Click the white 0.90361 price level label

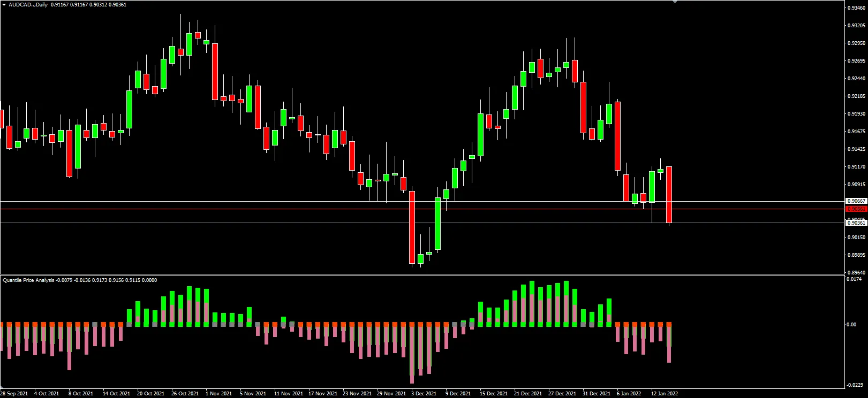coord(856,223)
